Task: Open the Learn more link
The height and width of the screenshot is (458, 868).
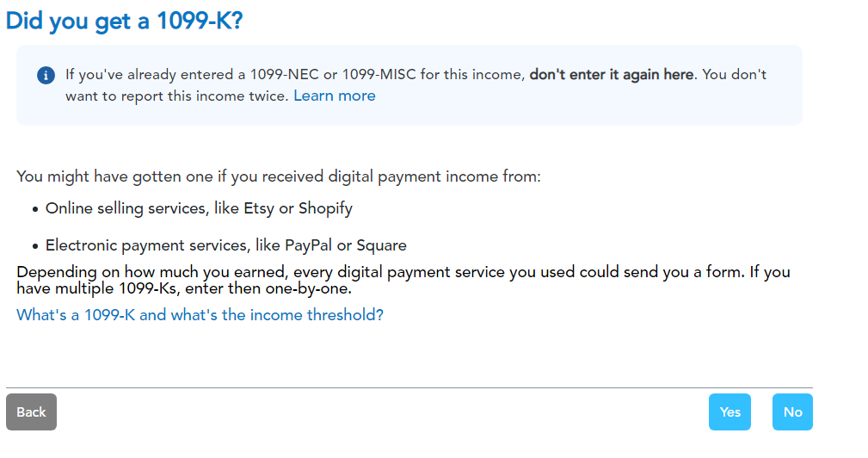Action: click(335, 96)
